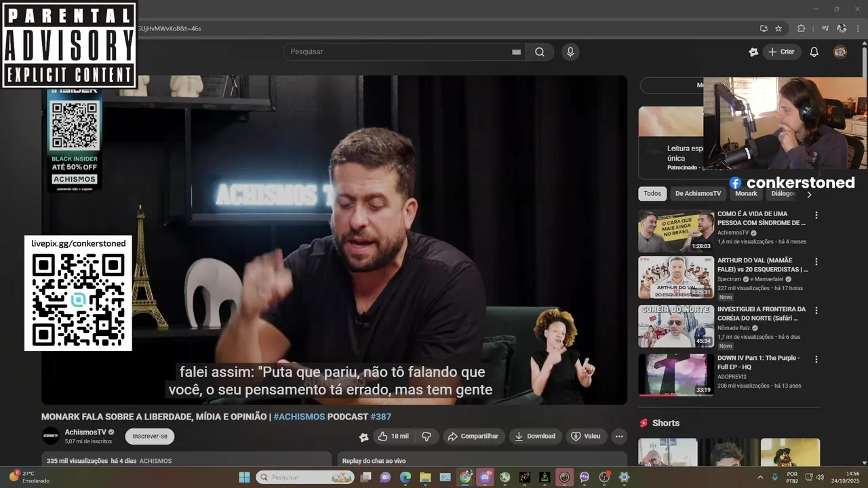Viewport: 868px width, 488px height.
Task: Select the De AchismosTV filter chip
Action: click(698, 194)
